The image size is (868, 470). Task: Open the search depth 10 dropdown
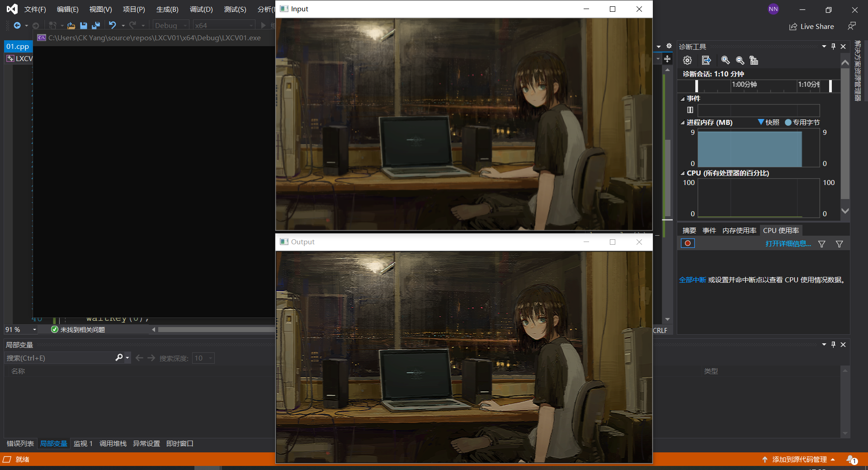[x=203, y=358]
